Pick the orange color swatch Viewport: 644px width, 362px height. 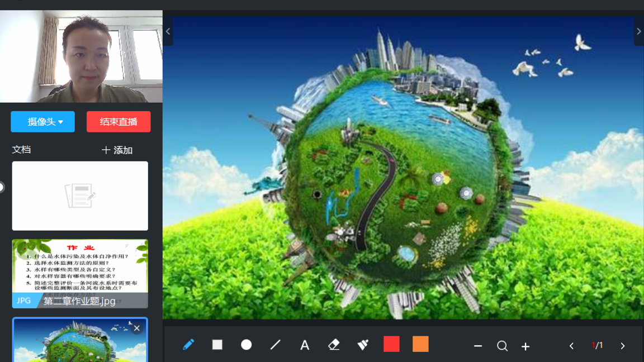tap(420, 344)
